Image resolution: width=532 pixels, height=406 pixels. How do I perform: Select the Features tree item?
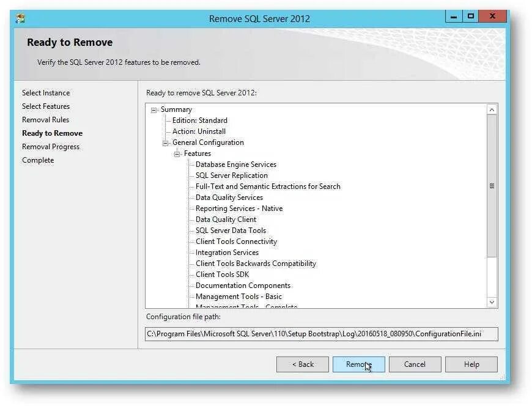coord(197,153)
